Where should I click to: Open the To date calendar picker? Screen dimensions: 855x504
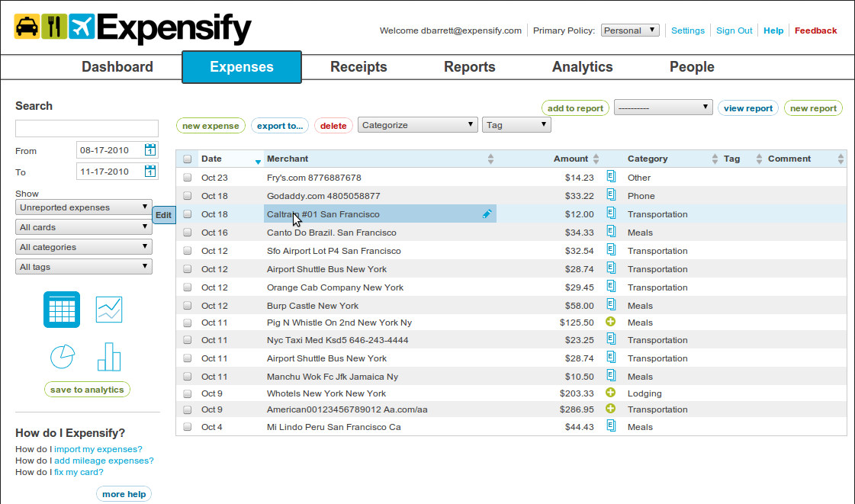tap(149, 171)
